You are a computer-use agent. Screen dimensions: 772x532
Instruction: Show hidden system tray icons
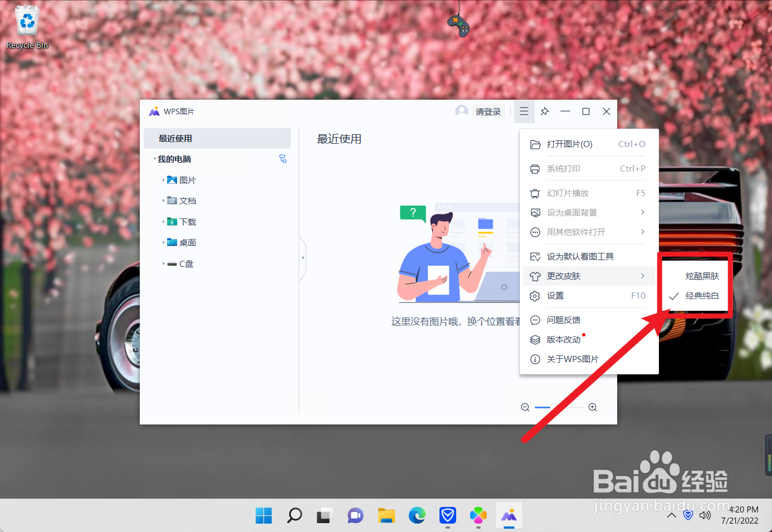672,515
